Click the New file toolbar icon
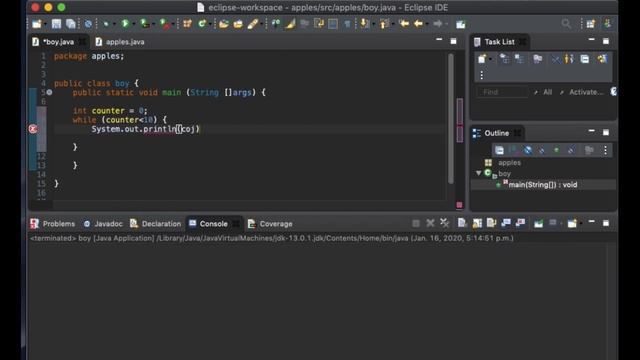This screenshot has height=360, width=640. point(37,24)
